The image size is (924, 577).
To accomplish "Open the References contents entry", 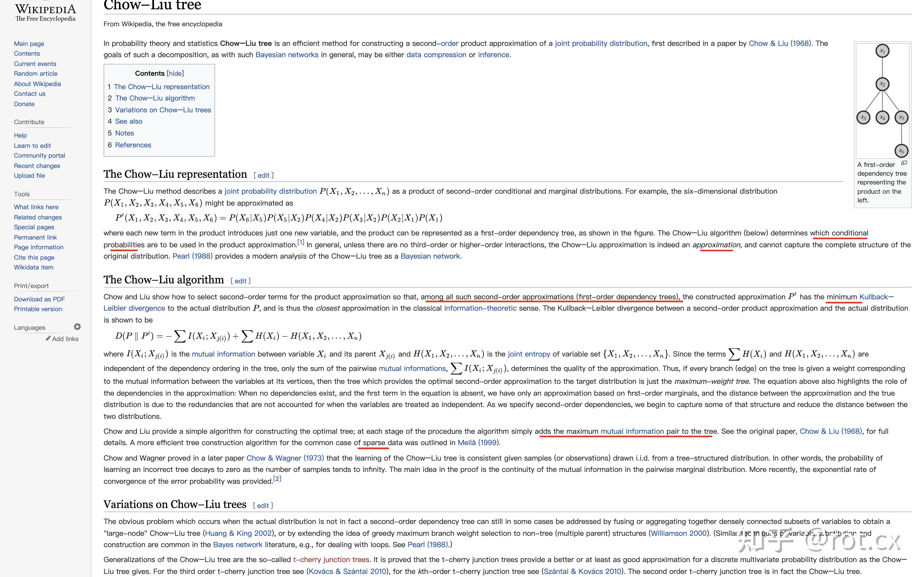I will coord(133,145).
